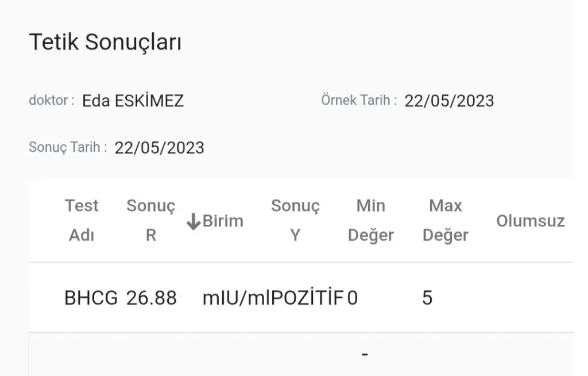The width and height of the screenshot is (588, 376).
Task: Click the maximum value 5 cell
Action: pos(427,298)
